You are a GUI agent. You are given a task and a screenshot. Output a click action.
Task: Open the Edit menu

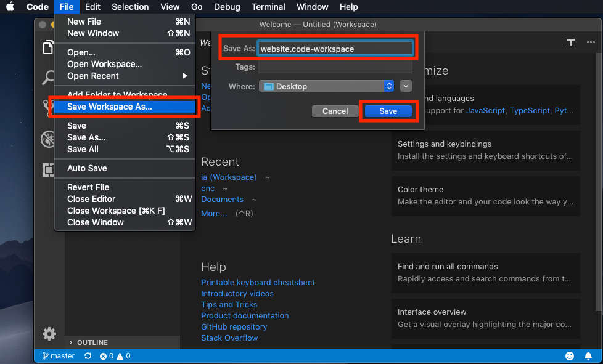point(92,7)
